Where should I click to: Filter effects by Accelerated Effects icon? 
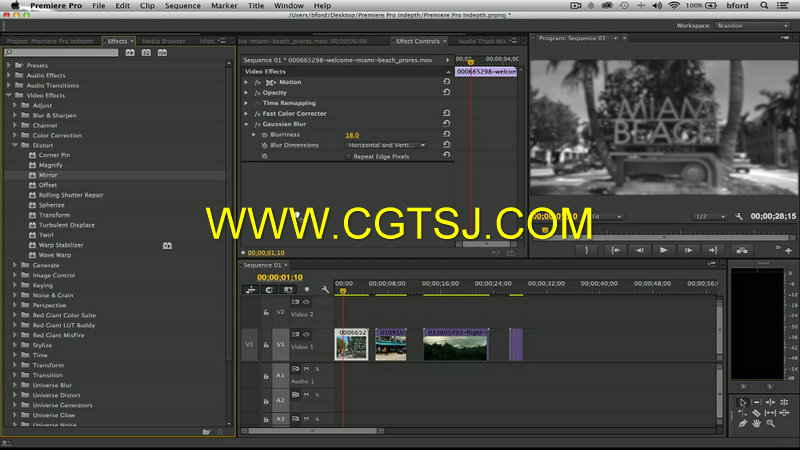click(x=130, y=53)
